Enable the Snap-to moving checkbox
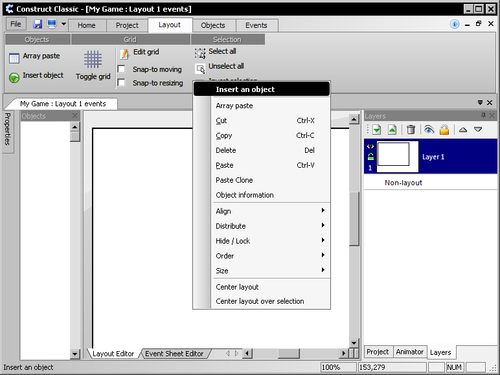The height and width of the screenshot is (375, 500). click(121, 69)
